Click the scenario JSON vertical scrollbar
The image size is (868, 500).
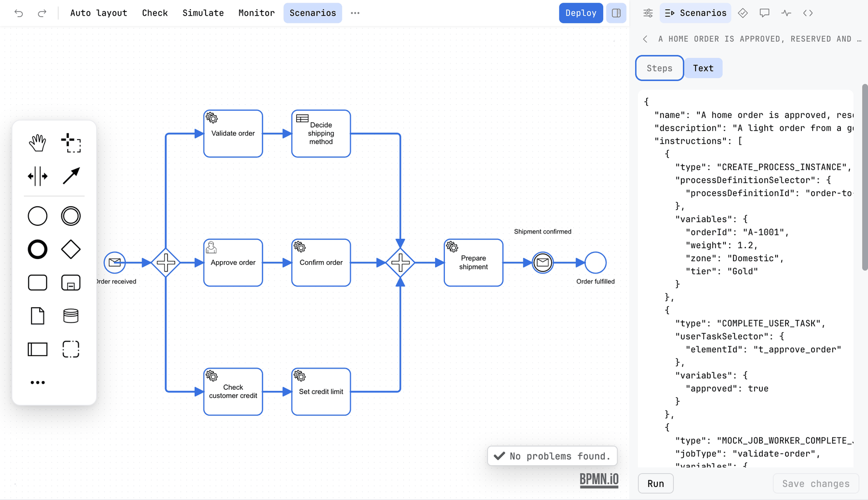[865, 177]
